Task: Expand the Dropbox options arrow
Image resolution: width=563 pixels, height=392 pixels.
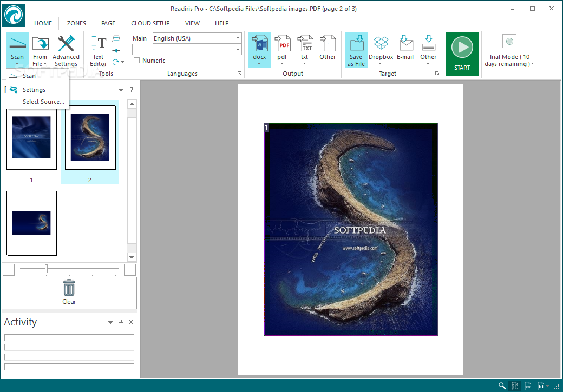Action: tap(380, 64)
